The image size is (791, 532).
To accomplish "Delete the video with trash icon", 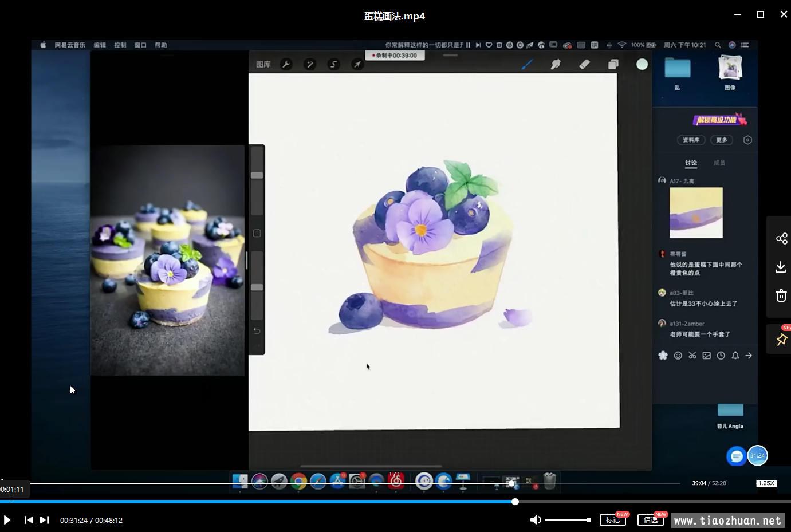I will tap(781, 295).
